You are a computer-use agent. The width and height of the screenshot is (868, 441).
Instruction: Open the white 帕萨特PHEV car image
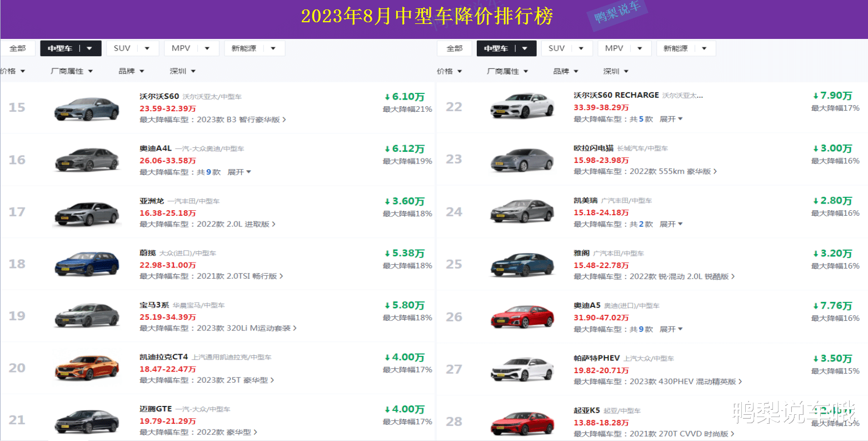(x=522, y=369)
